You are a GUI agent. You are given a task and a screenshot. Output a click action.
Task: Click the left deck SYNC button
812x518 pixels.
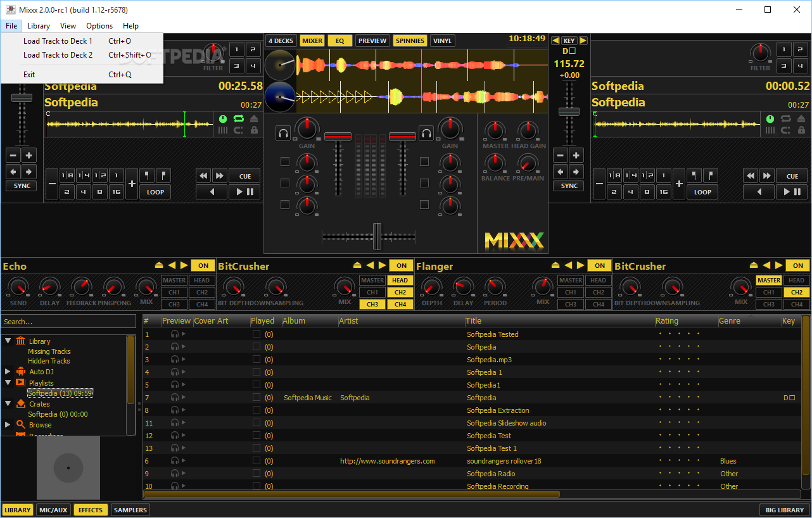pos(22,186)
